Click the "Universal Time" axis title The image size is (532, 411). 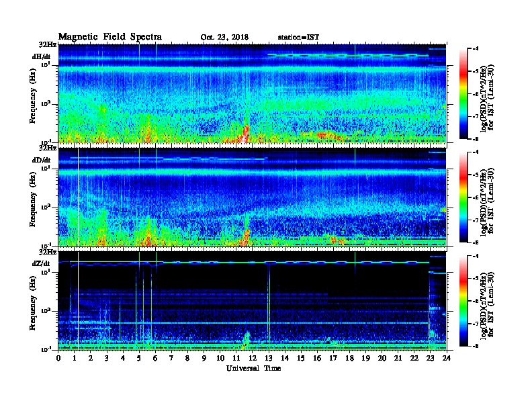(x=253, y=368)
